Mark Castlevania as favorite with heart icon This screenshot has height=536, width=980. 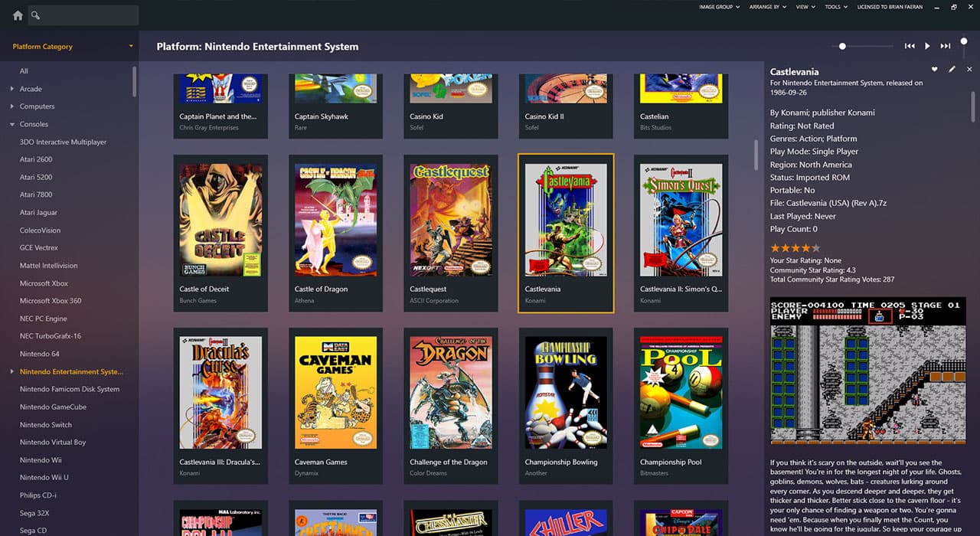[x=934, y=70]
